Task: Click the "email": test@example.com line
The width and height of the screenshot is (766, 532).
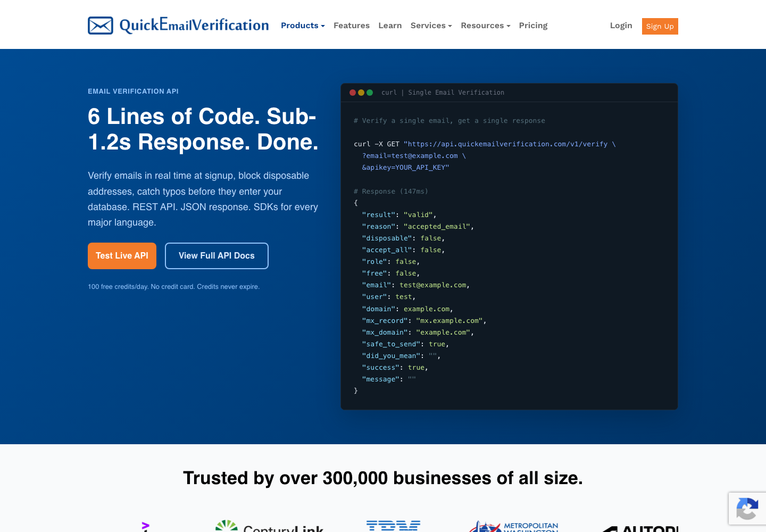Action: coord(416,285)
